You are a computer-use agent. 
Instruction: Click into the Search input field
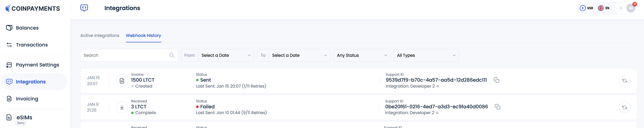(120, 55)
